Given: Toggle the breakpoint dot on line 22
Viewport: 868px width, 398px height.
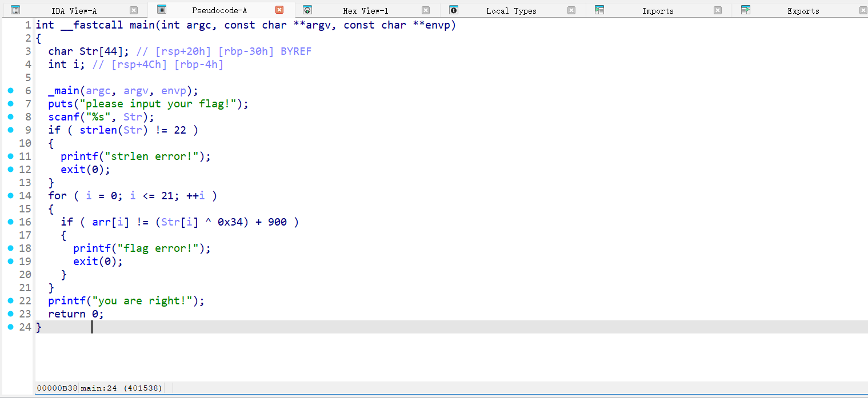Looking at the screenshot, I should 10,301.
